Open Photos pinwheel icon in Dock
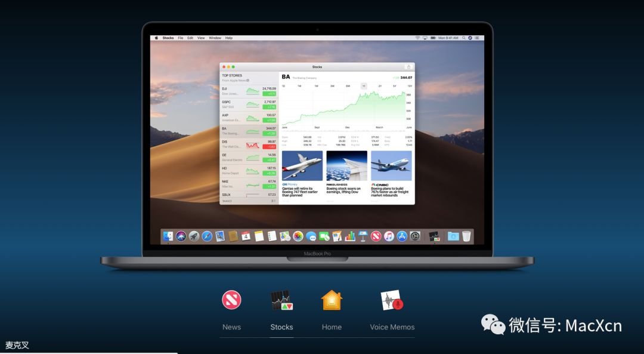 (x=298, y=236)
